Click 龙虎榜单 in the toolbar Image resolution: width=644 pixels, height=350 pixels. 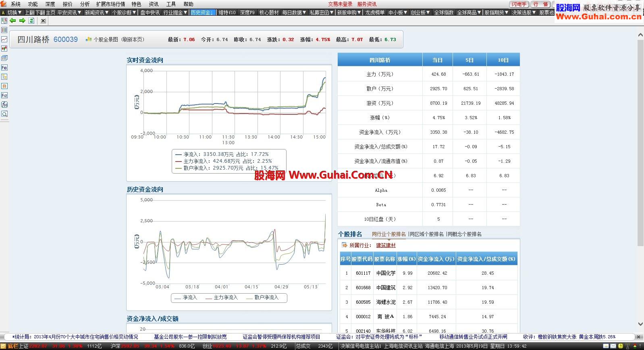(375, 12)
